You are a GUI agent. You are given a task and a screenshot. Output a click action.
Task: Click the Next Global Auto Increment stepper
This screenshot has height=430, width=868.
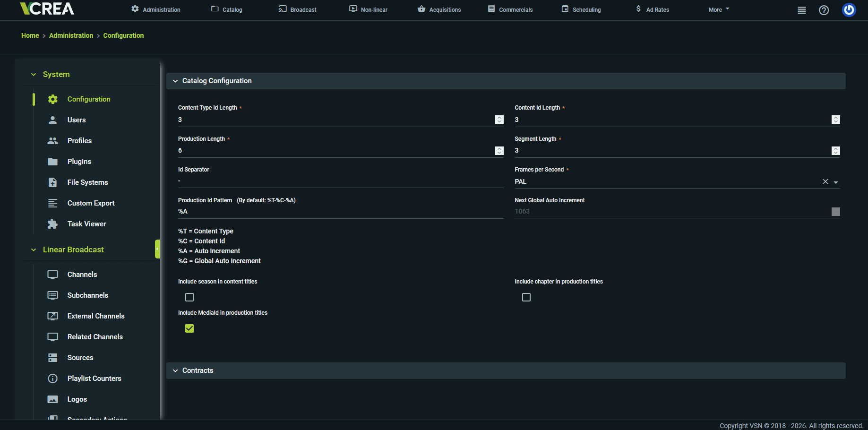tap(836, 212)
